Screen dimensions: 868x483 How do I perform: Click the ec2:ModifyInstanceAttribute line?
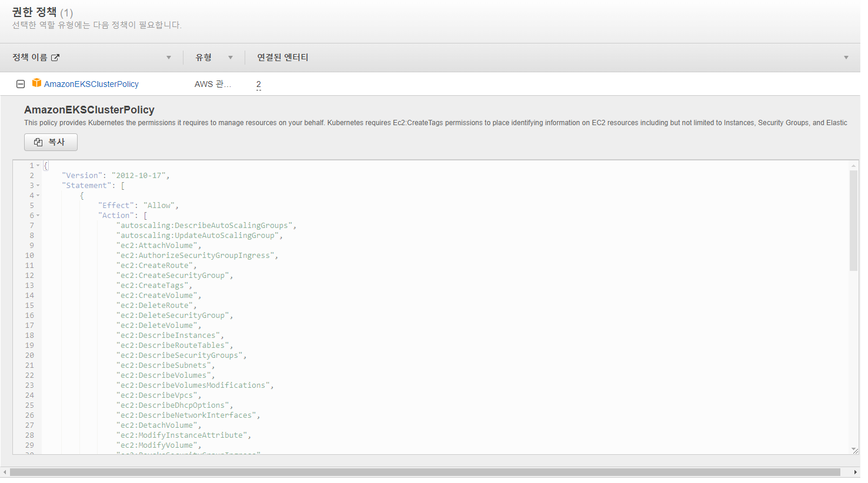tap(184, 435)
